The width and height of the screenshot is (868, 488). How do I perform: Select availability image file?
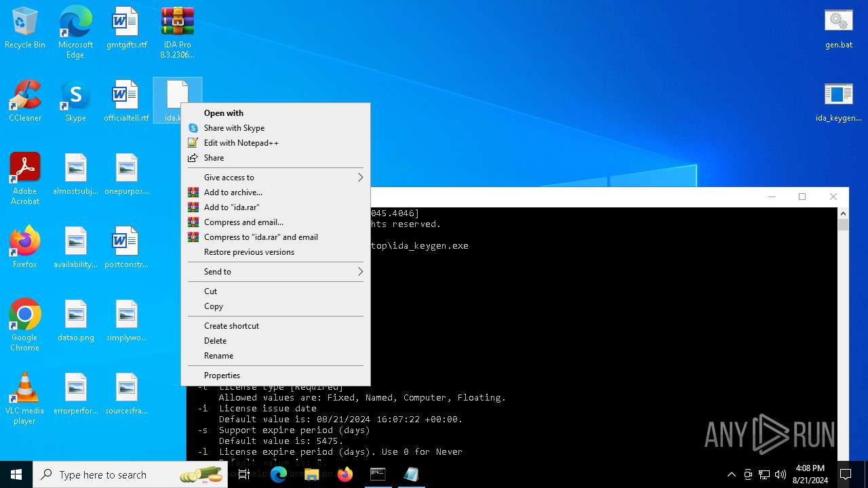coord(75,248)
